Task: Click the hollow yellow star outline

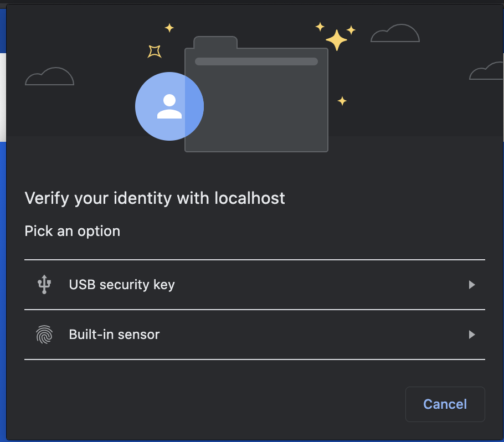Action: [x=155, y=51]
